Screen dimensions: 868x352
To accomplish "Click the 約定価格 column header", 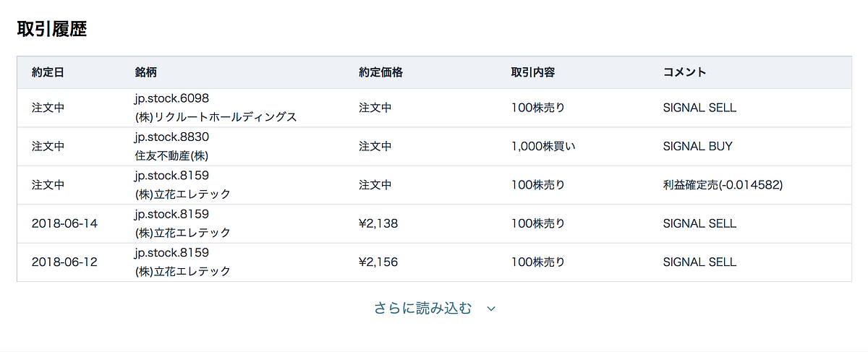I will pyautogui.click(x=380, y=72).
